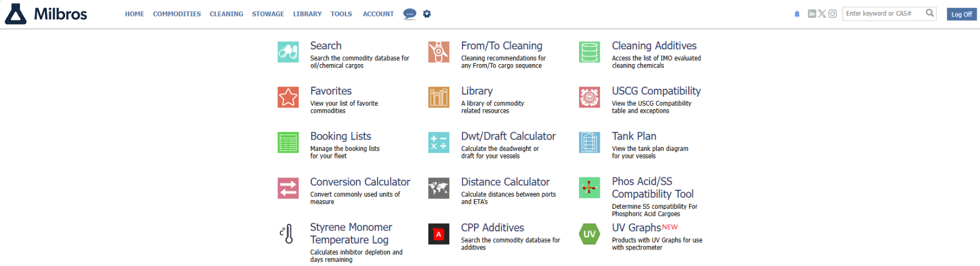
Task: Select the STOWAGE menu item
Action: (x=268, y=14)
